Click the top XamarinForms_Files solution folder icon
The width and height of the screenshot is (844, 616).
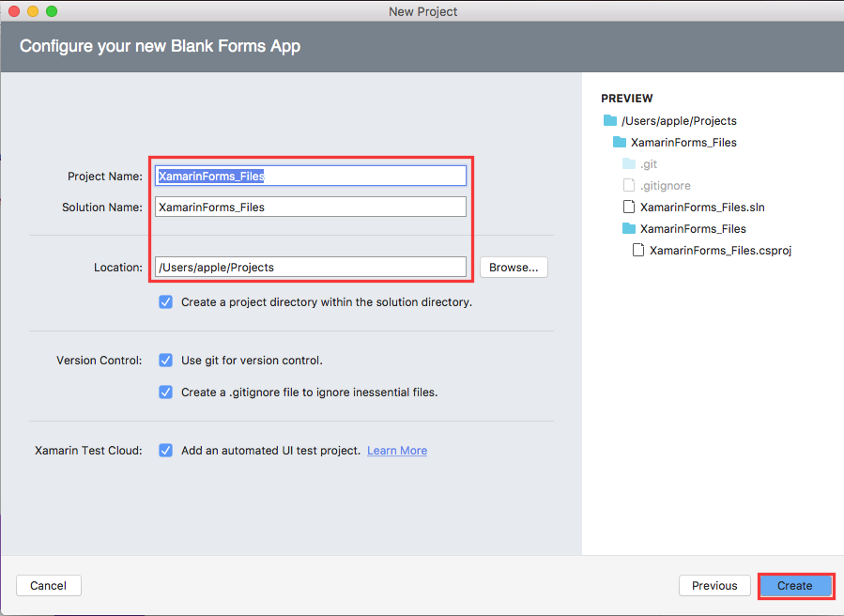pyautogui.click(x=620, y=143)
